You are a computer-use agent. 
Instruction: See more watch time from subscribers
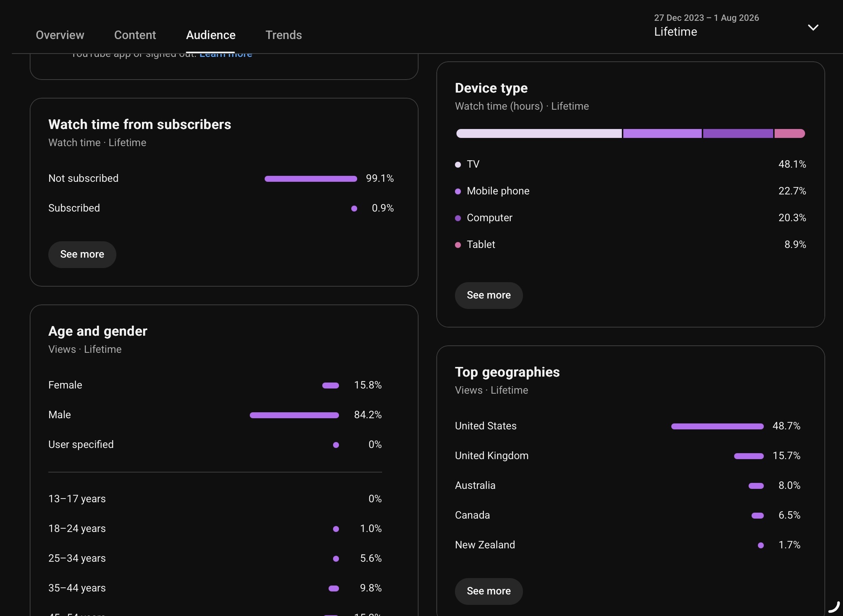click(82, 254)
